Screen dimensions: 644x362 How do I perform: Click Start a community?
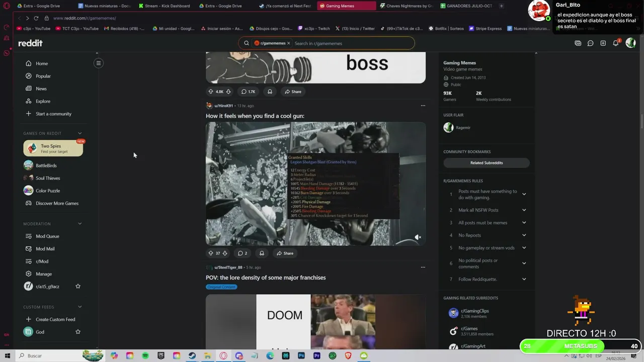pyautogui.click(x=53, y=114)
